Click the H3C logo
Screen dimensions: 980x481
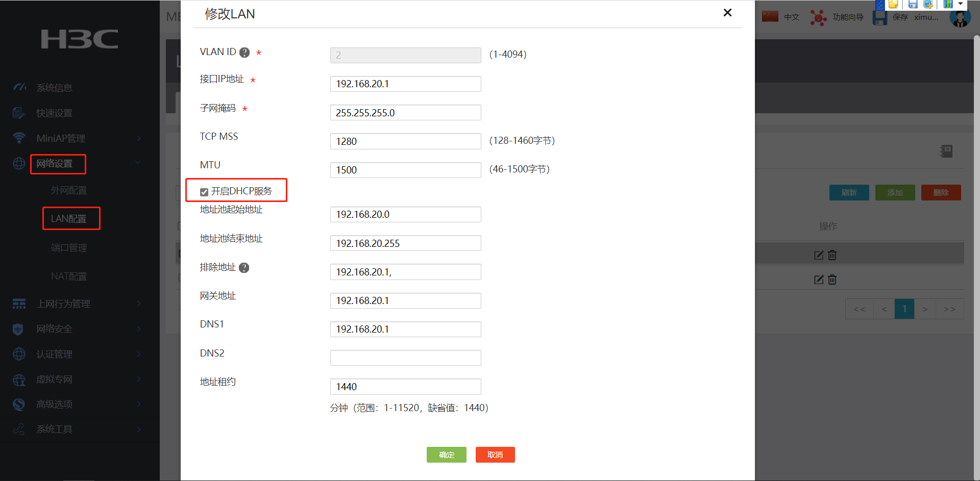80,39
